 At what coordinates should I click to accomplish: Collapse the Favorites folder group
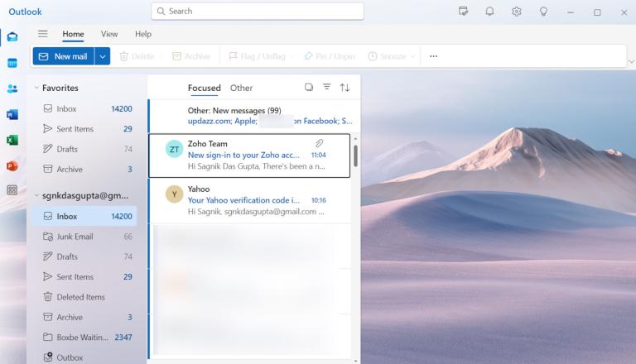point(36,88)
